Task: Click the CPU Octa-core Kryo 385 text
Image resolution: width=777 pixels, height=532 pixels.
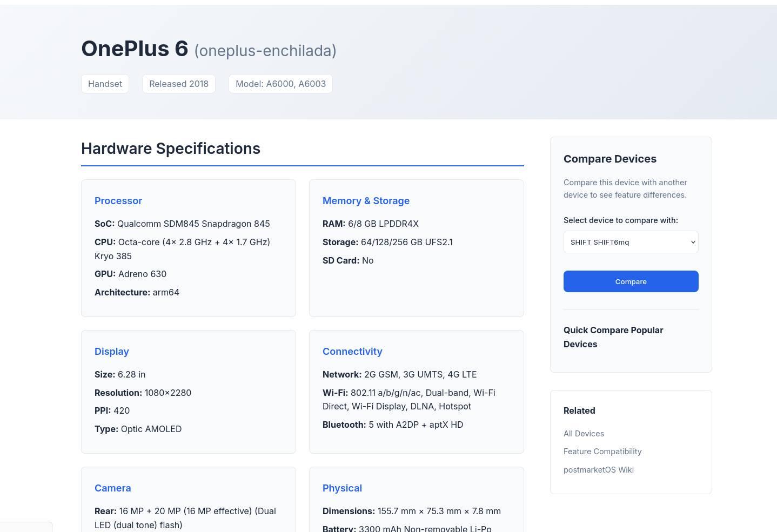Action: 182,249
